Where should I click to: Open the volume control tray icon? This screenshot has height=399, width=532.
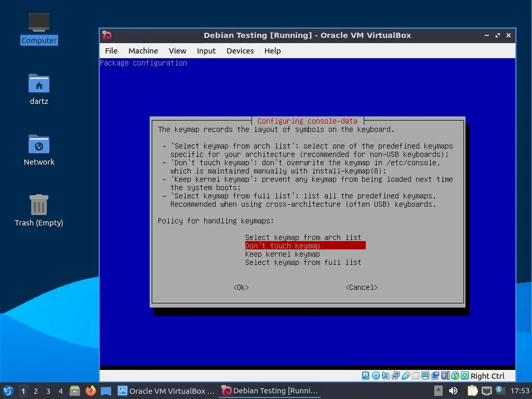pyautogui.click(x=453, y=391)
